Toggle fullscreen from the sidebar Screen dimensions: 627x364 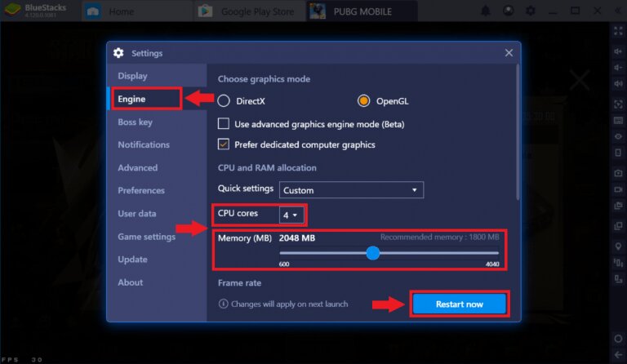(618, 31)
